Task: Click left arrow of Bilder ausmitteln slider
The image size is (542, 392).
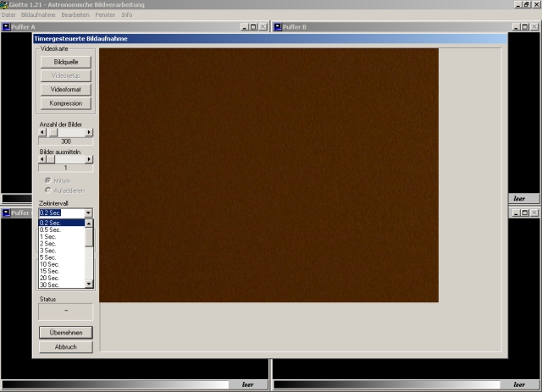Action: (42, 158)
